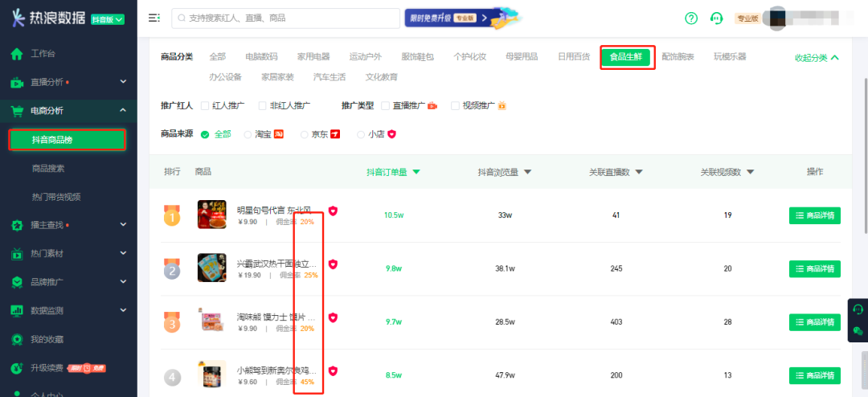Collapse the 电商分析 menu chevron

coord(123,111)
